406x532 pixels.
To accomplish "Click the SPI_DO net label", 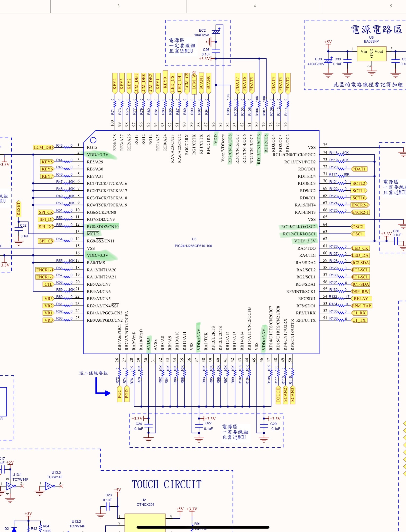I will pyautogui.click(x=46, y=227).
